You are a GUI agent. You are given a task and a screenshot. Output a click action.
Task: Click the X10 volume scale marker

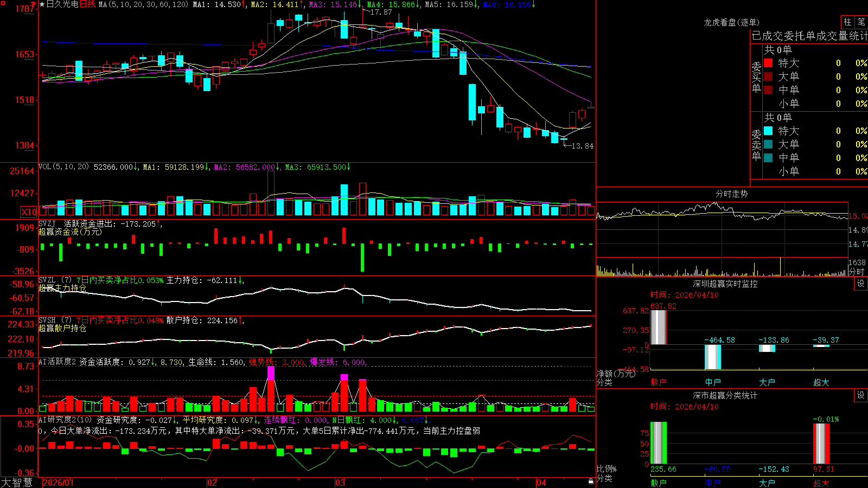click(29, 212)
